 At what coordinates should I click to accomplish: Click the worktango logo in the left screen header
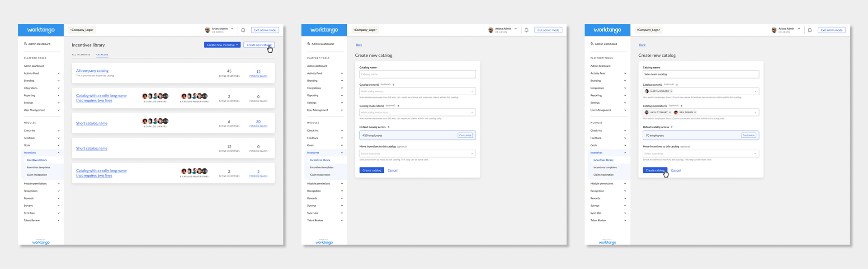click(41, 30)
